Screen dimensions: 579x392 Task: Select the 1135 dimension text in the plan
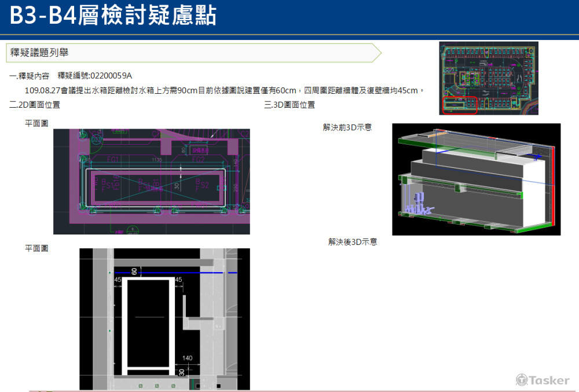tap(156, 159)
